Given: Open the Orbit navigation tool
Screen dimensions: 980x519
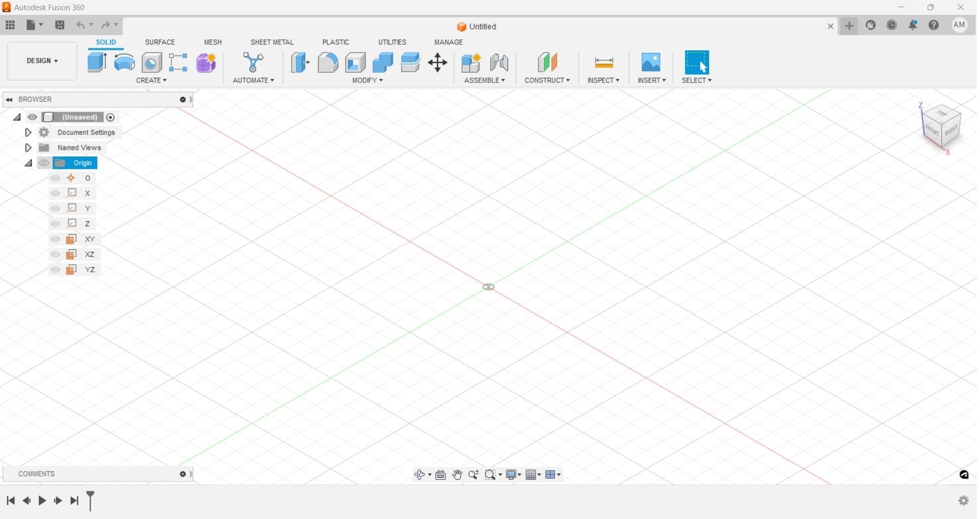Looking at the screenshot, I should [x=420, y=475].
